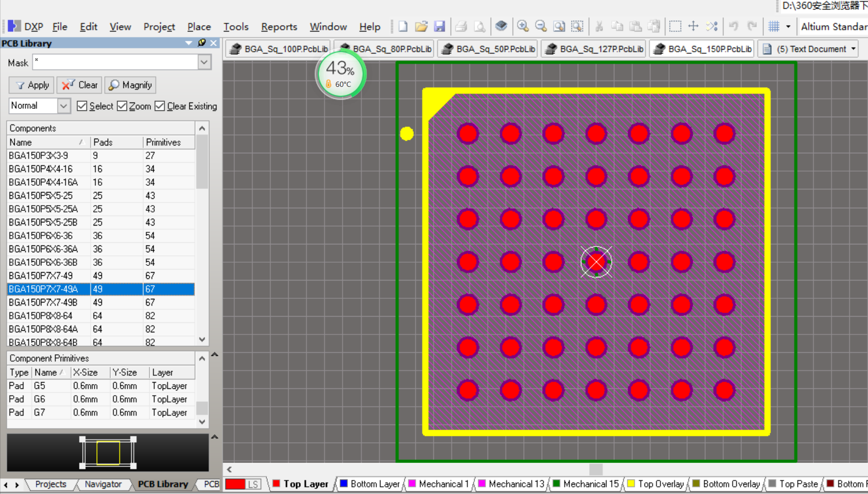Sort by Pads column header
868x494 pixels.
pos(116,142)
